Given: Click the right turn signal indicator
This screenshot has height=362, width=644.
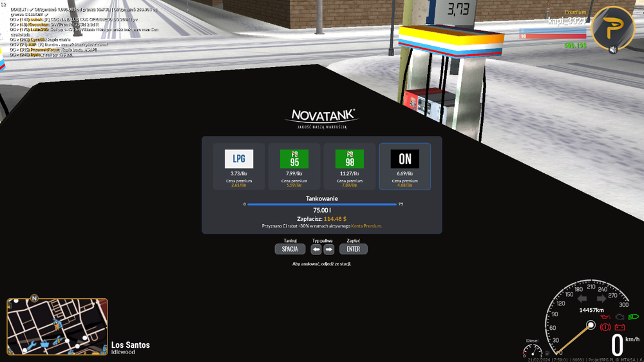Looking at the screenshot, I should pyautogui.click(x=601, y=299).
